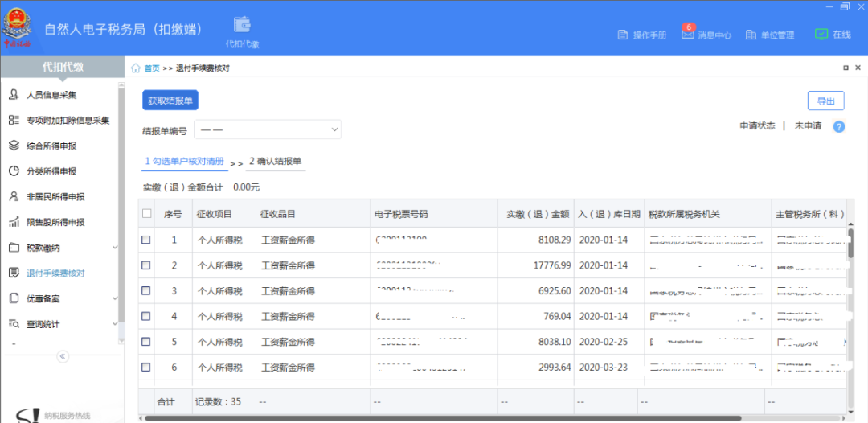Open the 代扣代缴 wallet icon in header
The image size is (868, 423).
click(x=242, y=25)
